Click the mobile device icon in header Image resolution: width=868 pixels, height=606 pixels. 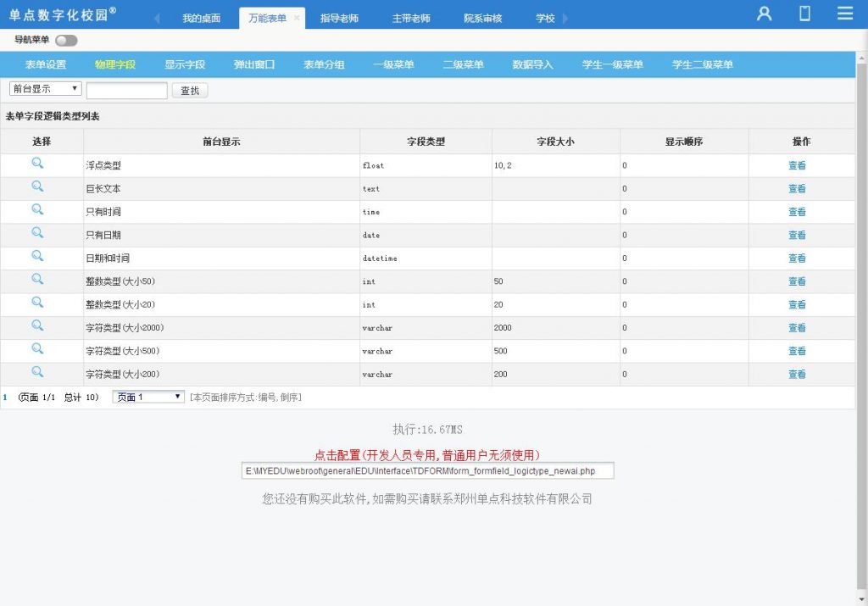click(x=805, y=14)
